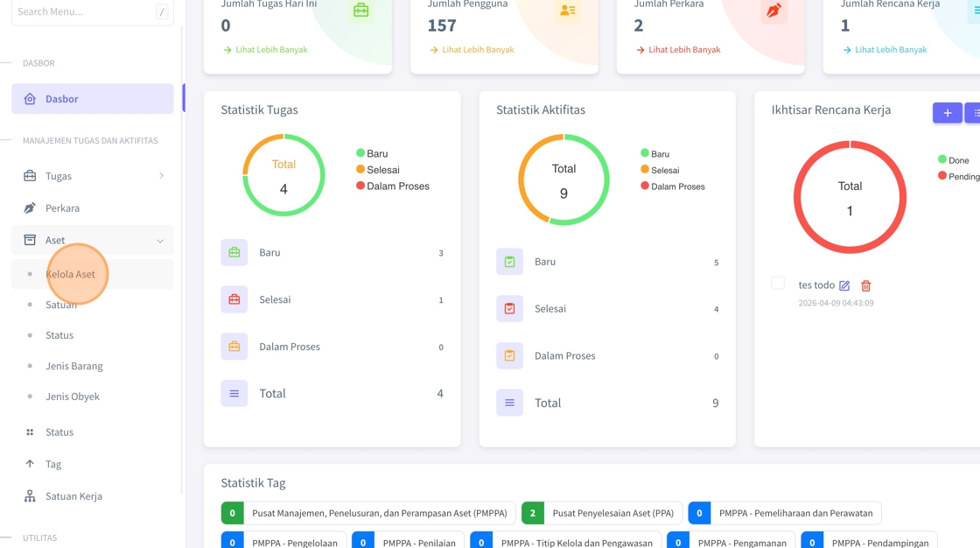Toggle Selesai legend in Statistik Tugas chart
Image resolution: width=980 pixels, height=548 pixels.
click(x=377, y=170)
